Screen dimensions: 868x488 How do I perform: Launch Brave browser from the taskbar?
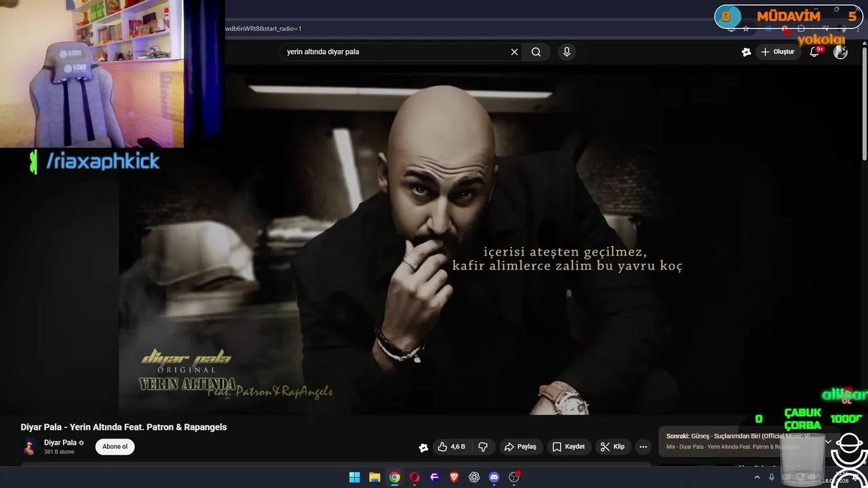pyautogui.click(x=454, y=477)
